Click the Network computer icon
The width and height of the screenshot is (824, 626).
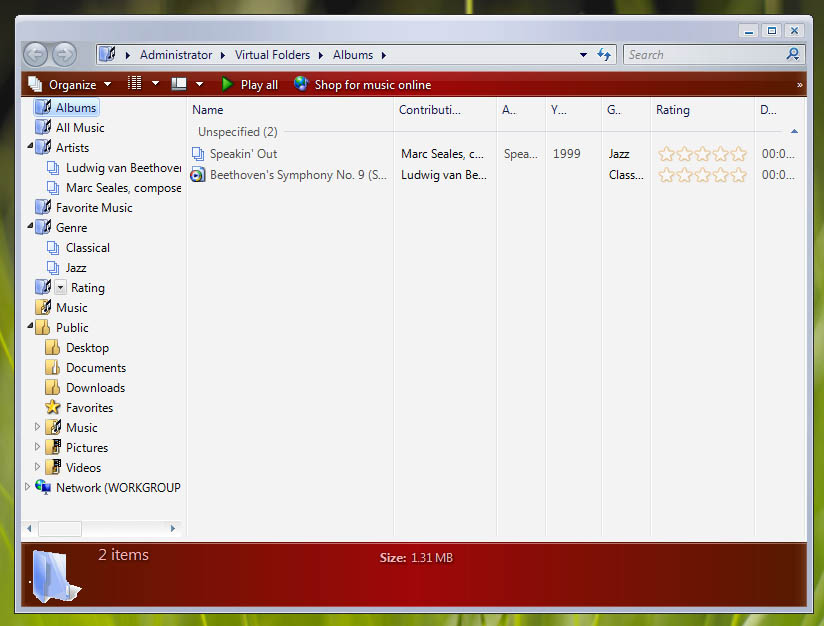[x=43, y=487]
